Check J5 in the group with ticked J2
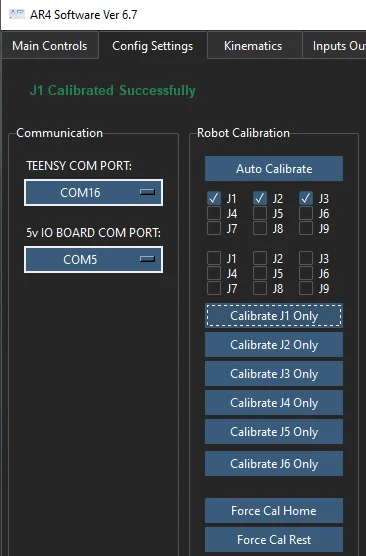366x556 pixels. coord(260,213)
